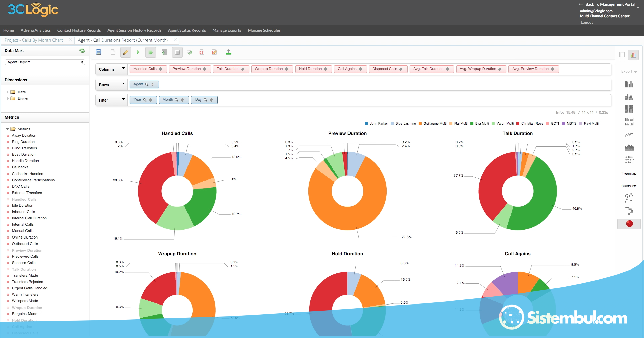Open Manage Exports menu item
Screen dimensions: 644x338
tap(227, 30)
